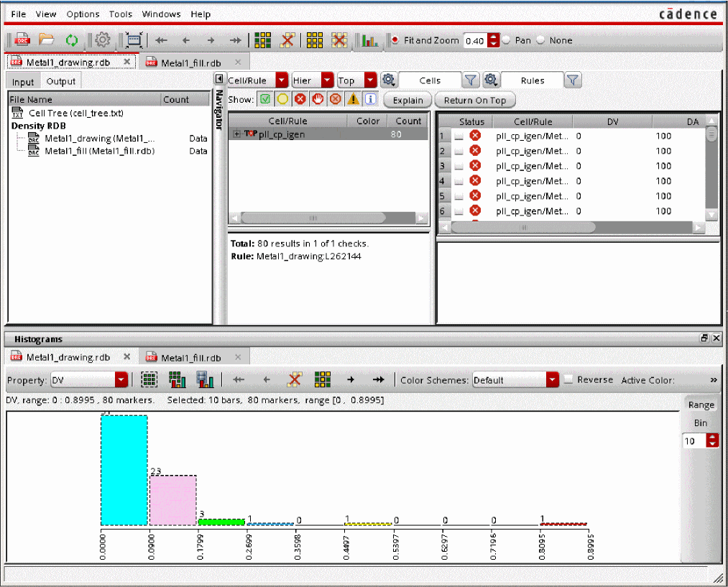Click the fit-to-window zoom icon
The image size is (728, 587).
(x=134, y=40)
